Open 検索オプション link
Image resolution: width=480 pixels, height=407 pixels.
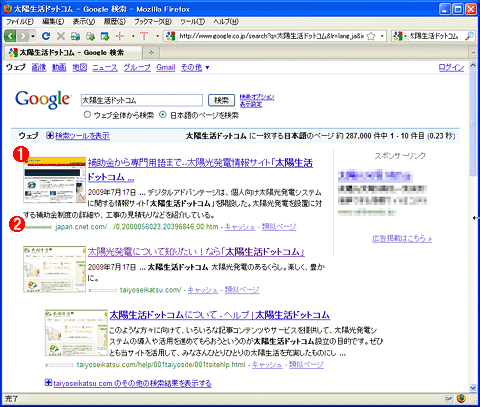257,97
